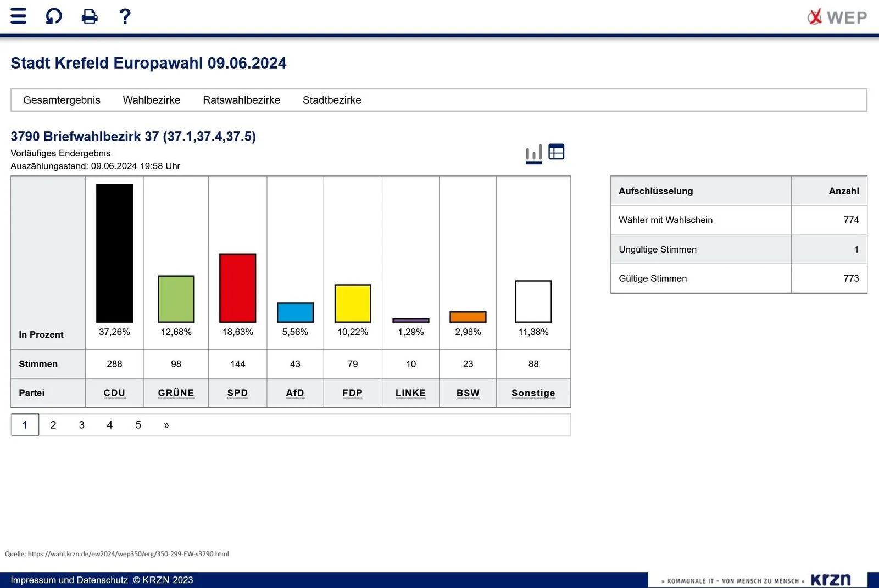This screenshot has height=588, width=879.
Task: Go to page 5
Action: click(x=138, y=425)
